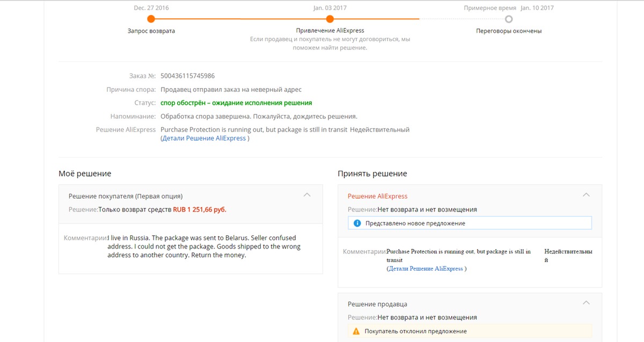Click the red Решение AliExpress heading
The height and width of the screenshot is (342, 644).
click(x=378, y=196)
